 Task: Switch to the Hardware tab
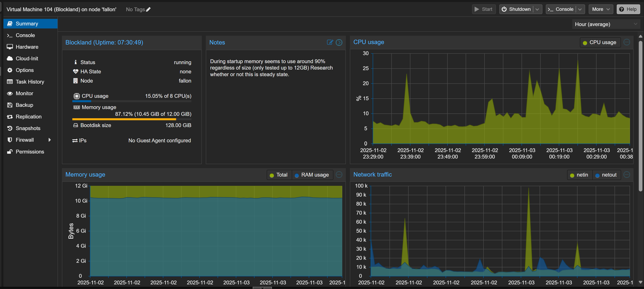coord(27,47)
